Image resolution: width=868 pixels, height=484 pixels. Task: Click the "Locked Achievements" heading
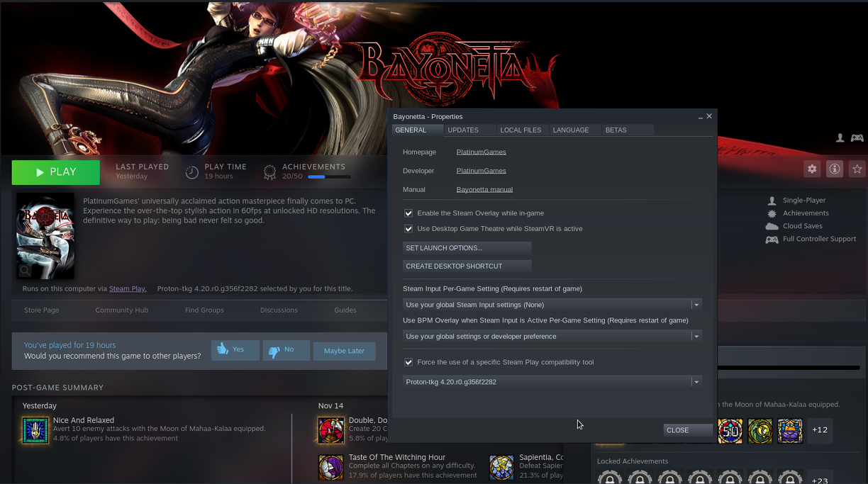633,461
